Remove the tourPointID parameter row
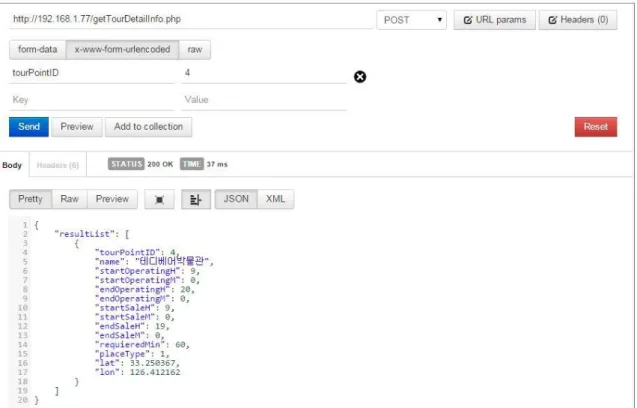Viewport: 637px width, 408px height. point(360,77)
